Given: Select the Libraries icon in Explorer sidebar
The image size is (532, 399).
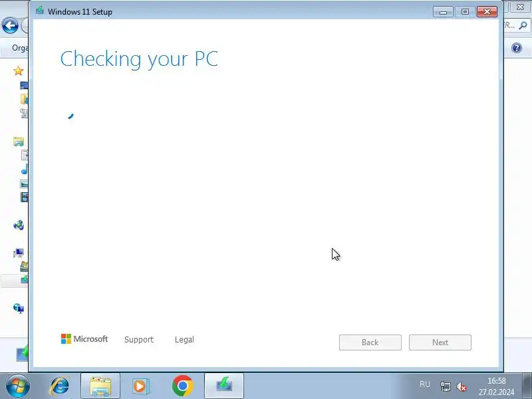Looking at the screenshot, I should (x=19, y=141).
